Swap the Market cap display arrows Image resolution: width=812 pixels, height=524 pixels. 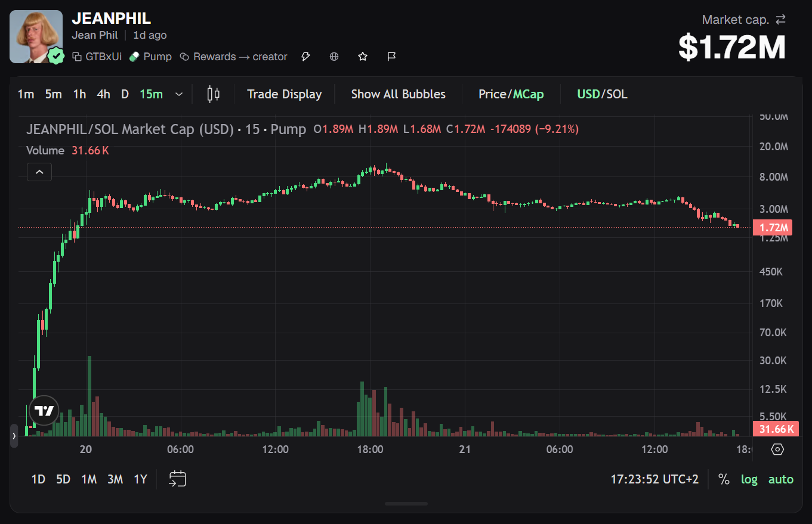click(x=780, y=20)
